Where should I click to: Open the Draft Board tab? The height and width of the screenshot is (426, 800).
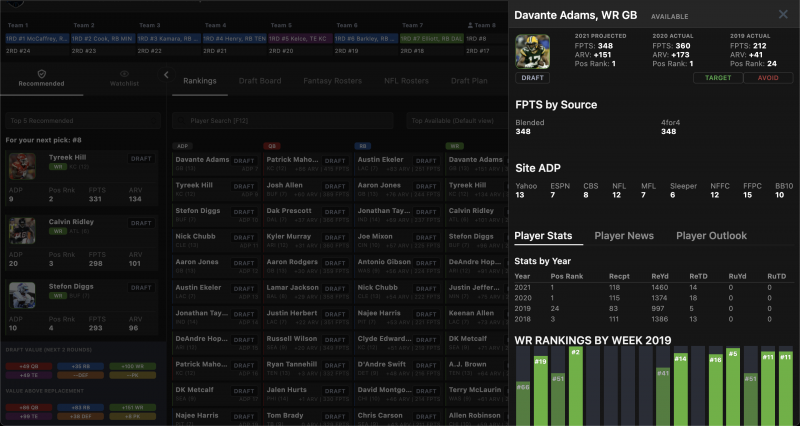coord(260,81)
